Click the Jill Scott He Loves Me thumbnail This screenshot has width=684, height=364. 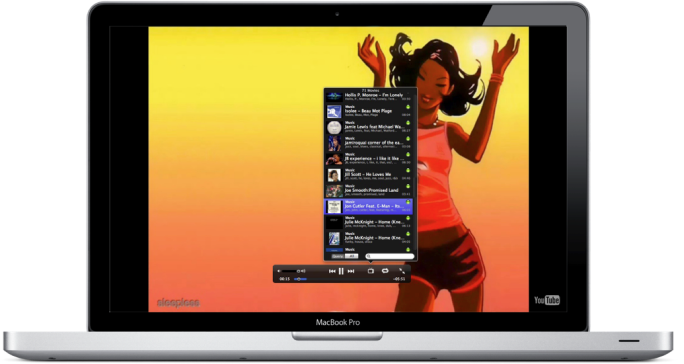[334, 175]
